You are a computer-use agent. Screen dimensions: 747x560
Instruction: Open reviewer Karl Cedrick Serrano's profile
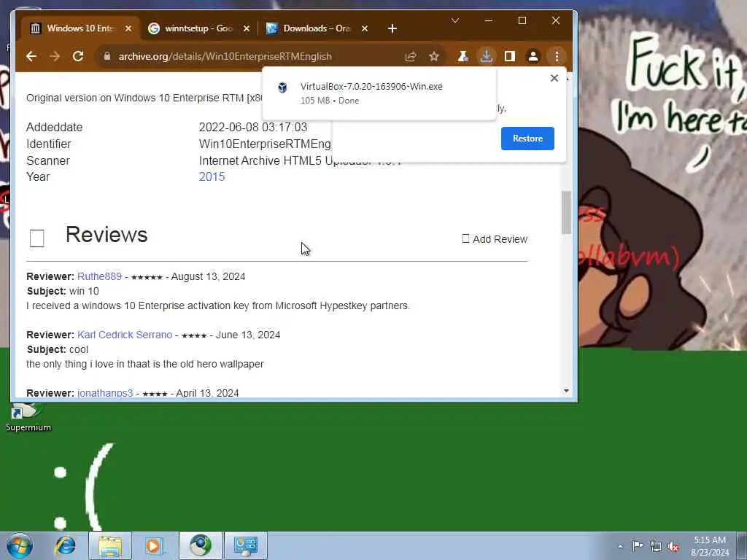(125, 335)
